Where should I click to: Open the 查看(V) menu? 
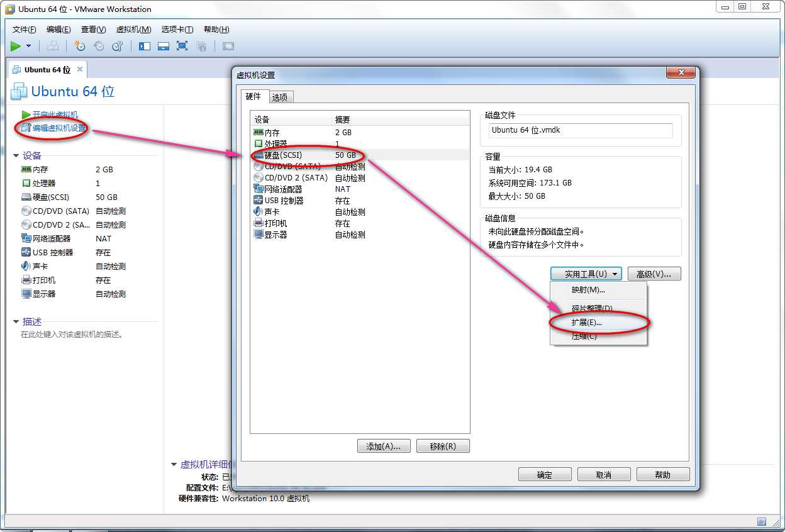(x=93, y=30)
